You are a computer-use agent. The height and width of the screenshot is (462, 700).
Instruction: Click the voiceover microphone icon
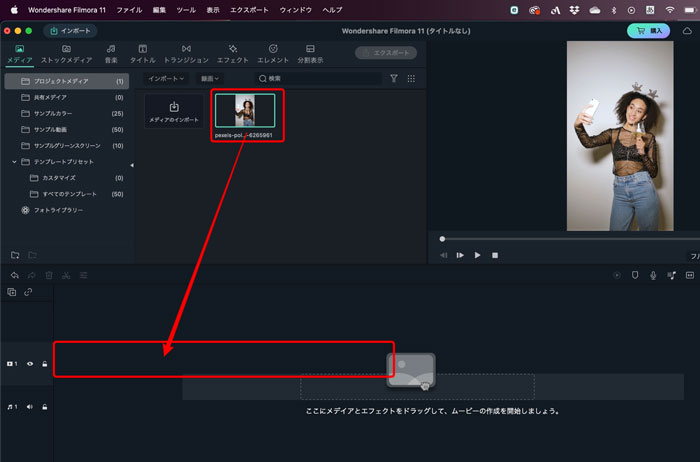click(653, 275)
